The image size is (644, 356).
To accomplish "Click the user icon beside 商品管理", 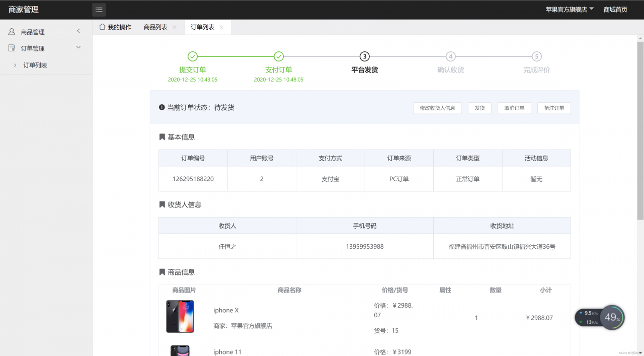I will [12, 32].
